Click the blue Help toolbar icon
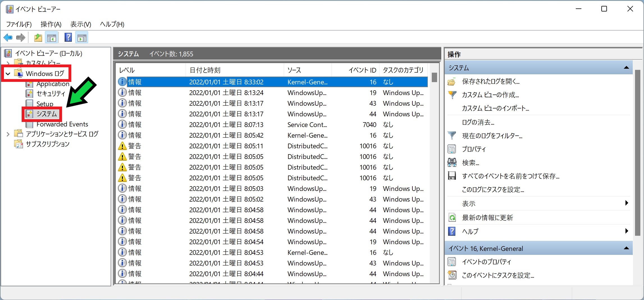 [x=68, y=38]
